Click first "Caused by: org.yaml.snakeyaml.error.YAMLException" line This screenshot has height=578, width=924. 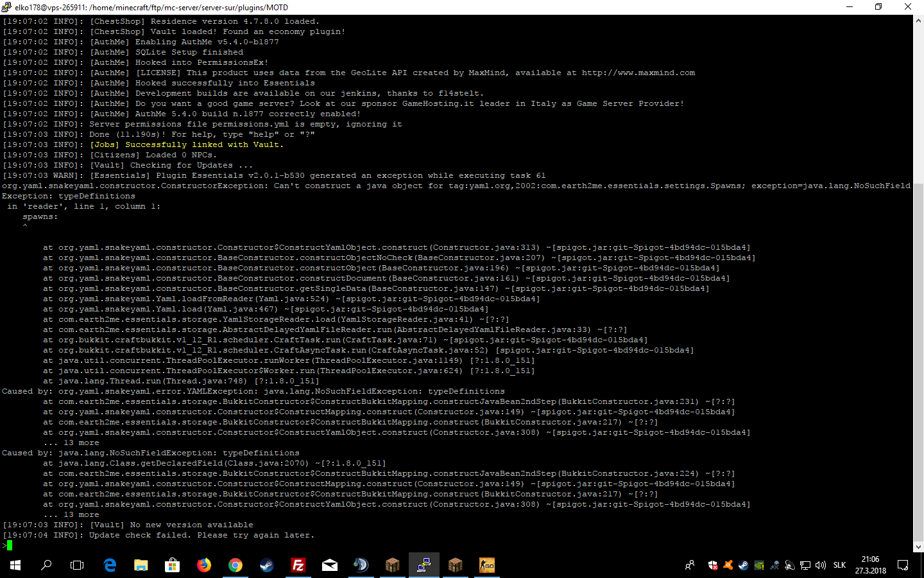[x=253, y=391]
